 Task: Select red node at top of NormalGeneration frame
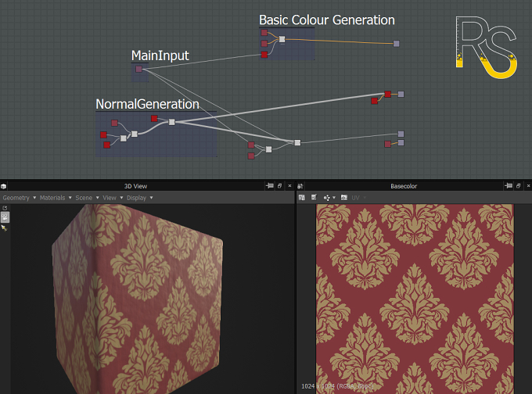(154, 118)
